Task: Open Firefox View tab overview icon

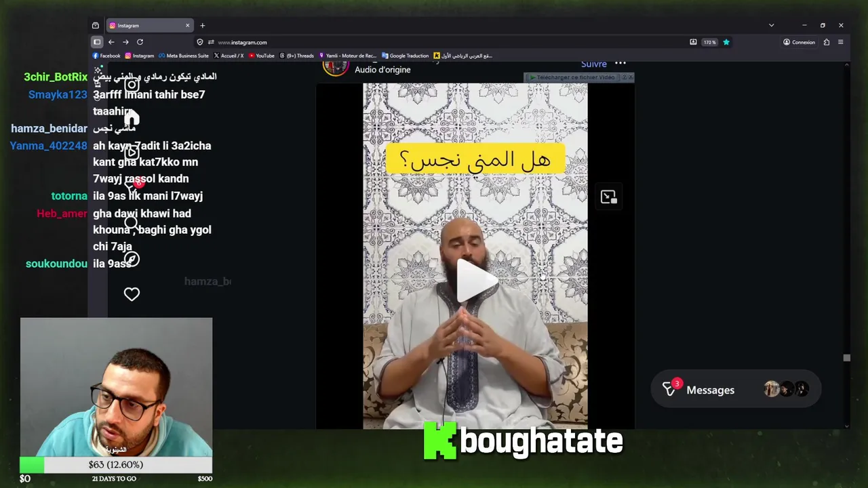Action: coord(96,26)
